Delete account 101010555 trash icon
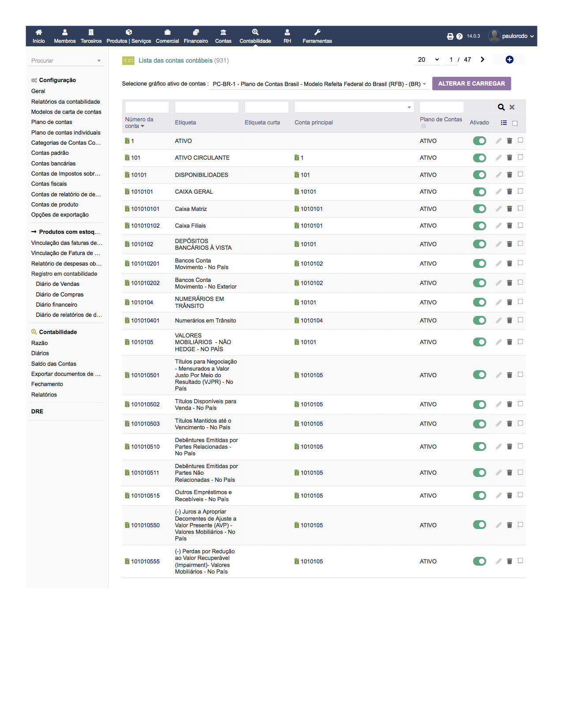 [x=509, y=561]
